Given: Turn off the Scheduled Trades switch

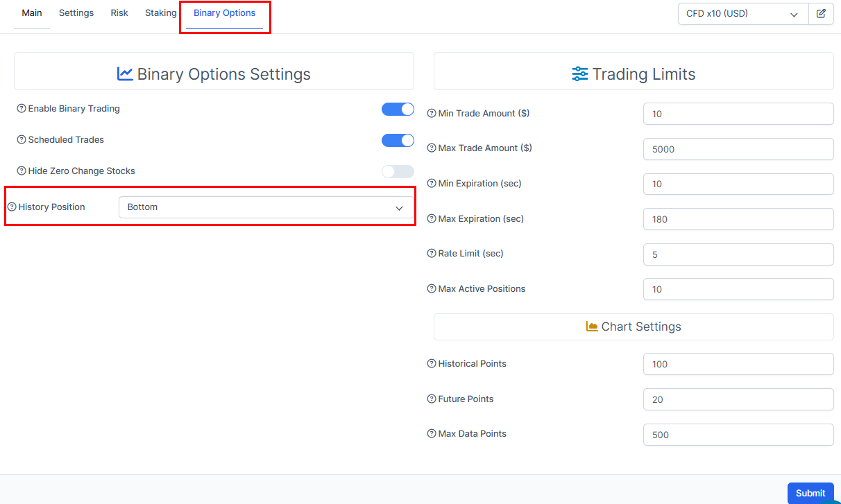Looking at the screenshot, I should [398, 141].
